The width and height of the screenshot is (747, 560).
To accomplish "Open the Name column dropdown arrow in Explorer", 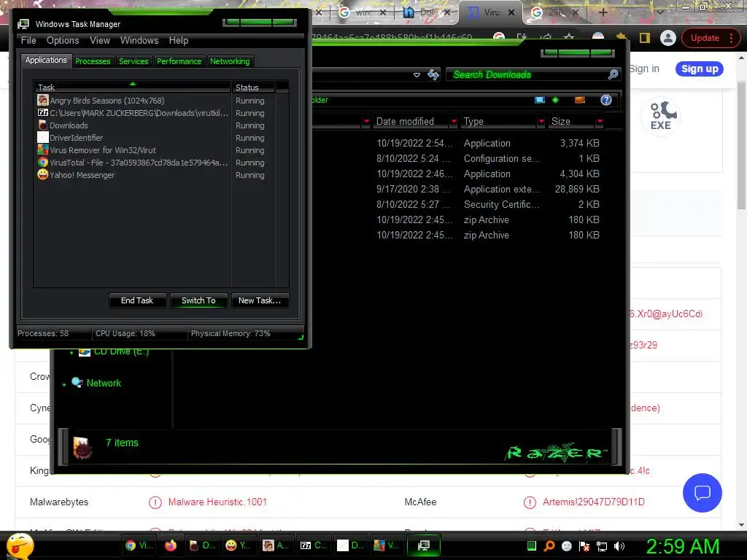I will point(366,122).
